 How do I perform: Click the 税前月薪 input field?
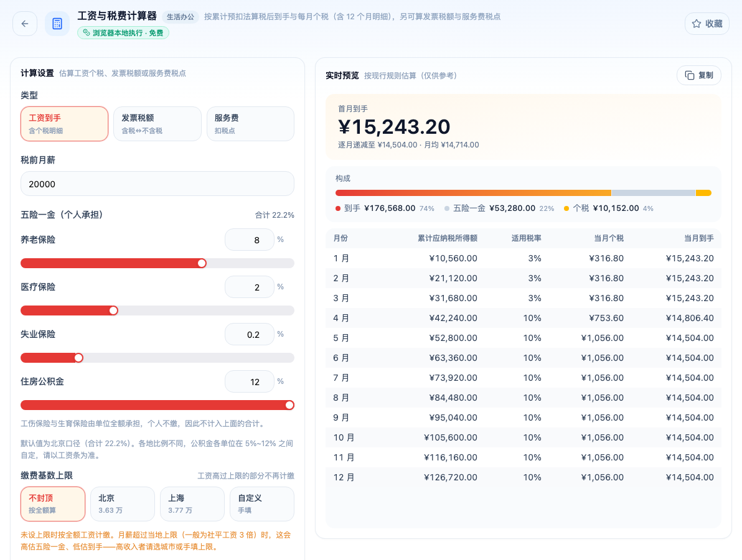coord(157,184)
